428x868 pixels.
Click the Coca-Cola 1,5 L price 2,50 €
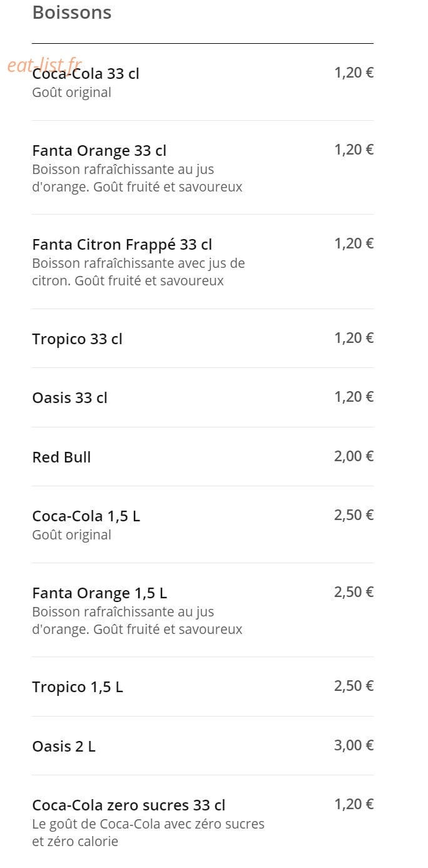354,515
